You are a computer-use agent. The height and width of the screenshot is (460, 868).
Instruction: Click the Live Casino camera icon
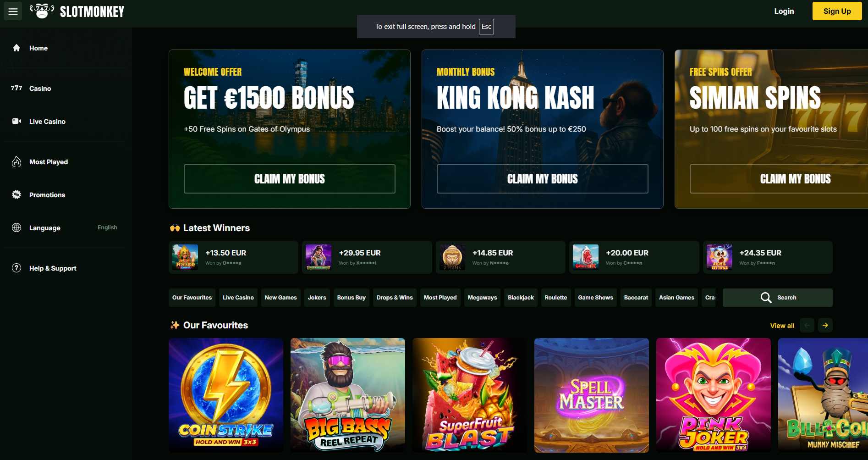(16, 121)
